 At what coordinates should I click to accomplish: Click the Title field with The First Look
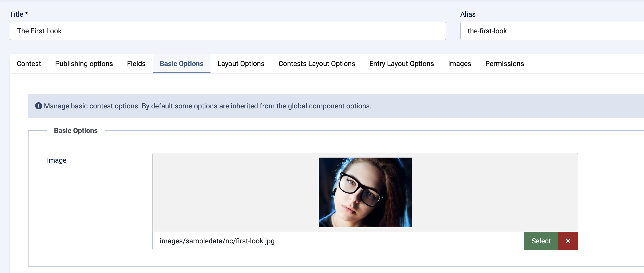click(227, 31)
